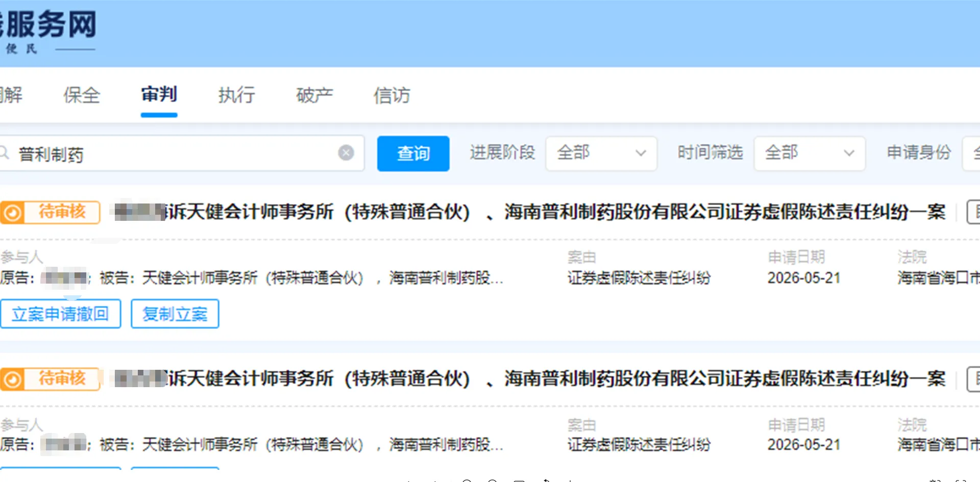Select first case's 2026-05-21 date
Screen dimensions: 980x482
tap(804, 278)
